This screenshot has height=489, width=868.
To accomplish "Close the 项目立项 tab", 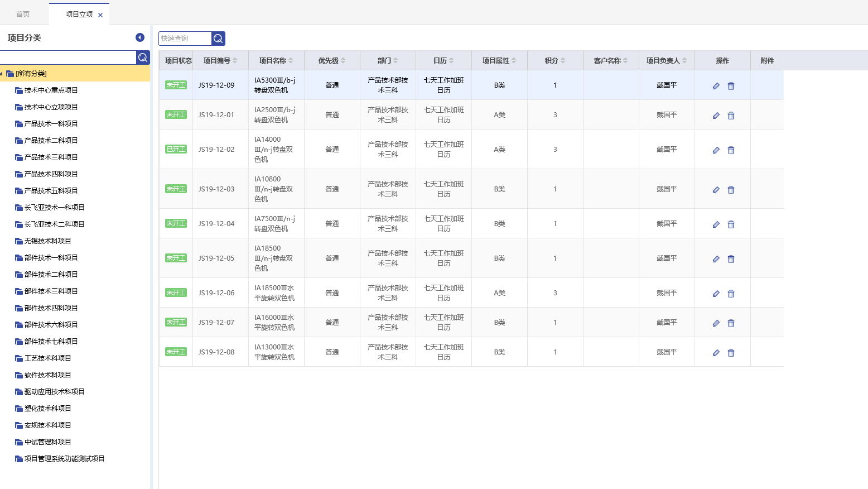I will click(x=100, y=15).
